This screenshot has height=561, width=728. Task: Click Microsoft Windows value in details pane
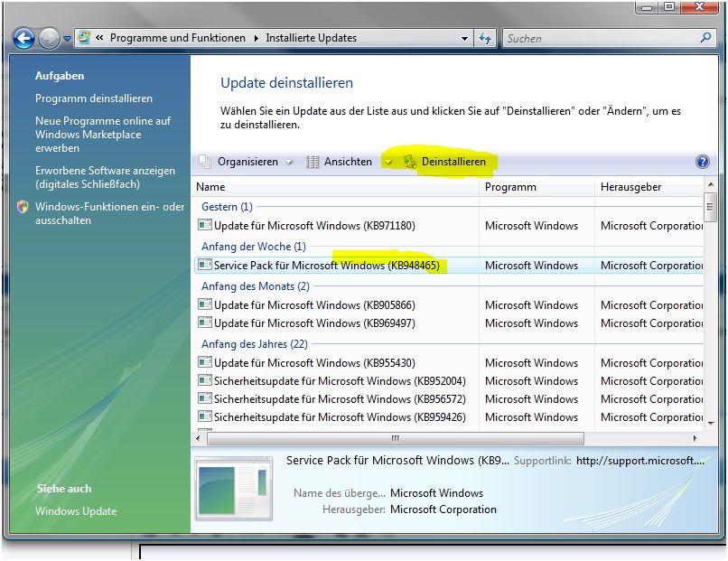coord(436,493)
